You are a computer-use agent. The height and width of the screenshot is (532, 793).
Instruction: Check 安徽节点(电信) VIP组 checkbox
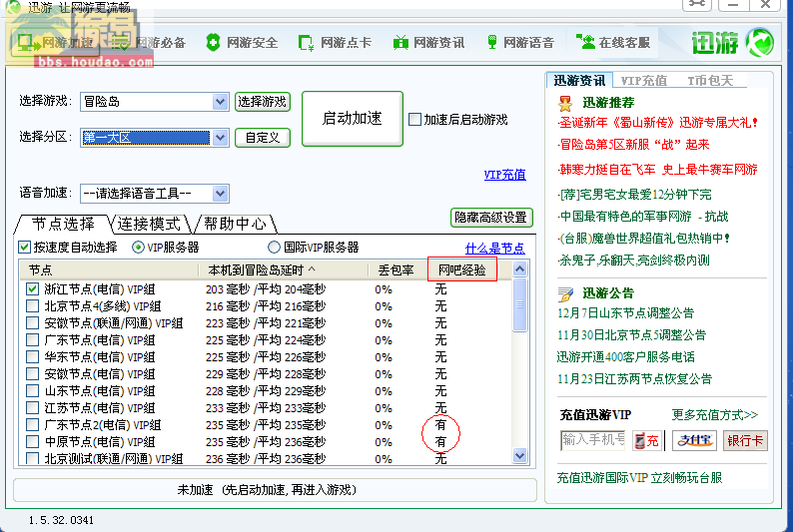[32, 374]
